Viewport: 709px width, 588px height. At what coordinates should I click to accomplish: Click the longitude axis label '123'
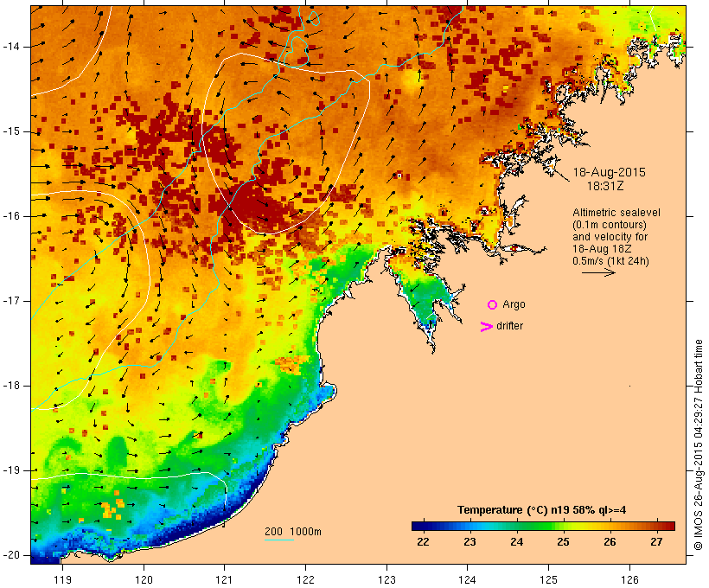(386, 579)
